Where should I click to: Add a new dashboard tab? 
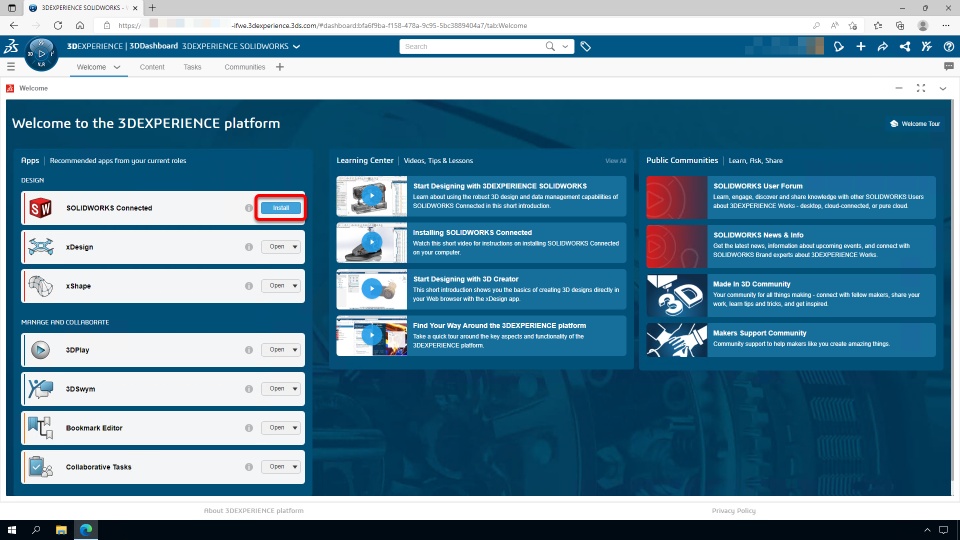(x=280, y=67)
